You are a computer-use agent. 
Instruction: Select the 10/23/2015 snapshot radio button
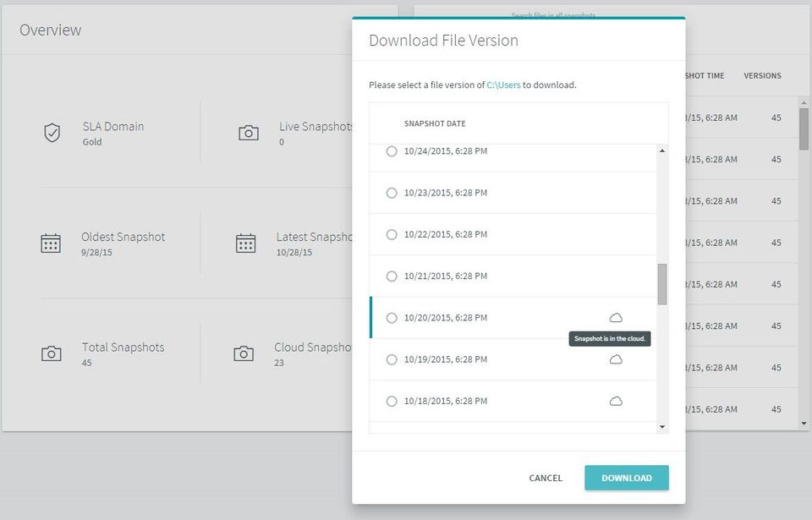[392, 193]
